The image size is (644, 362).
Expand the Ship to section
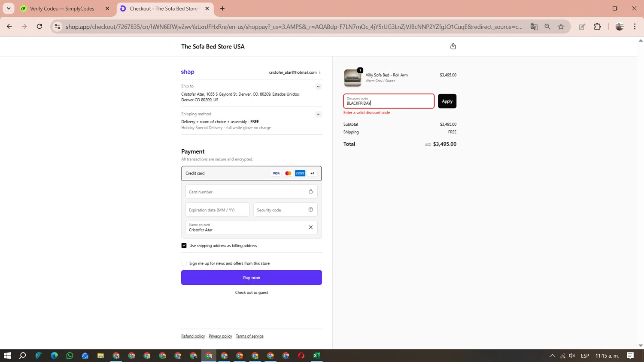318,87
